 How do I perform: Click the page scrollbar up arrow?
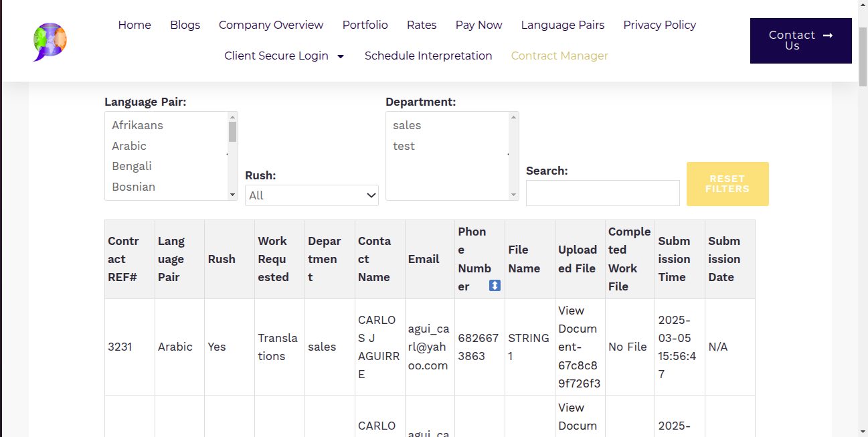863,5
